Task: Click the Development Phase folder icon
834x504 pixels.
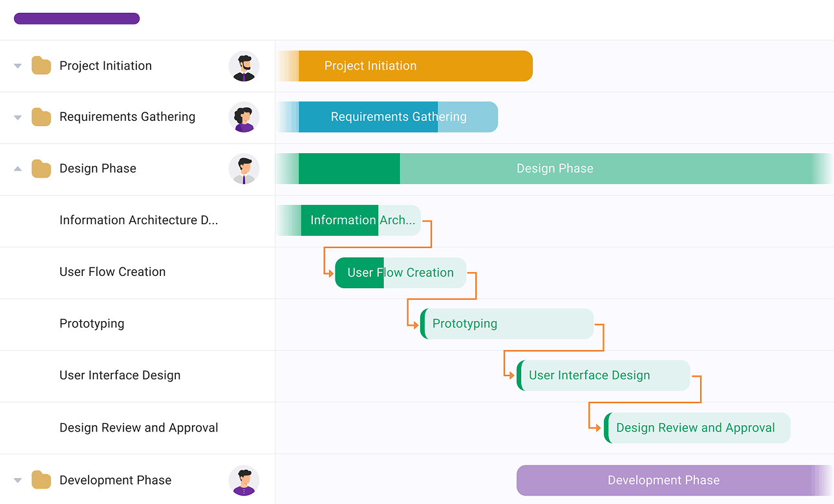Action: click(41, 481)
